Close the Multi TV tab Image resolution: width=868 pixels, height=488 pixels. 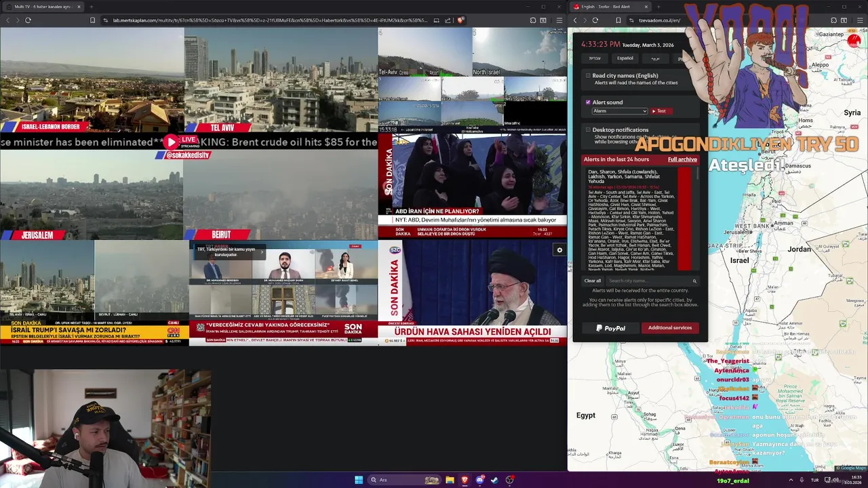coord(79,7)
